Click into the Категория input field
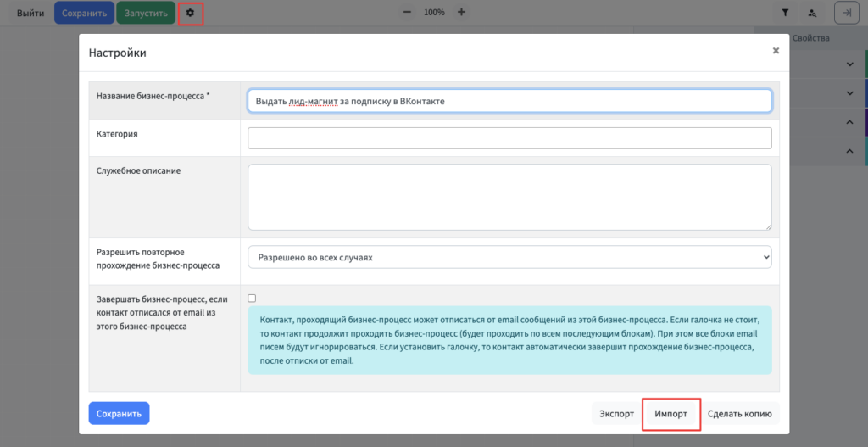The width and height of the screenshot is (868, 447). tap(509, 138)
